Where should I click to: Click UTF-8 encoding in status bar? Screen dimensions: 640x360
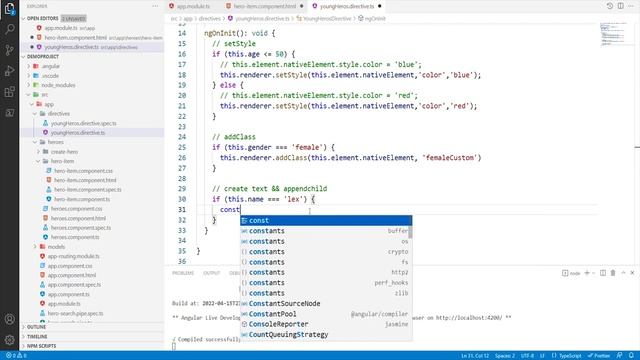click(527, 356)
